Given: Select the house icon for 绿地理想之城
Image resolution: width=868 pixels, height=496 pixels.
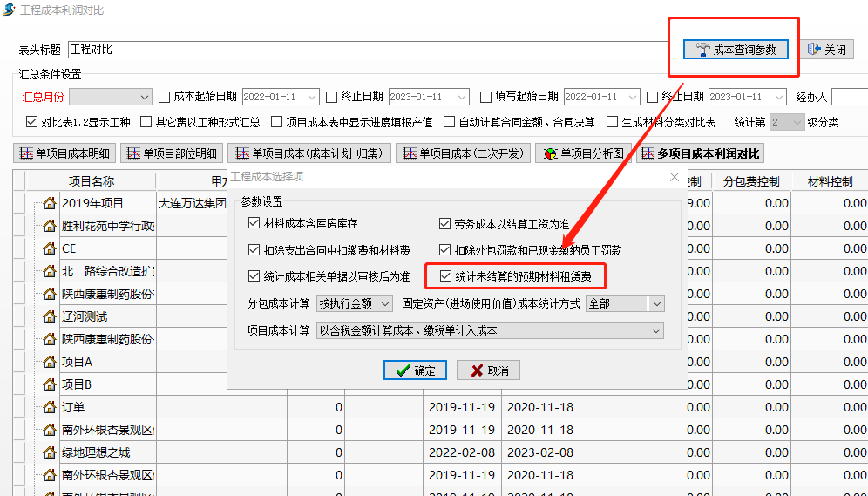Looking at the screenshot, I should 50,452.
